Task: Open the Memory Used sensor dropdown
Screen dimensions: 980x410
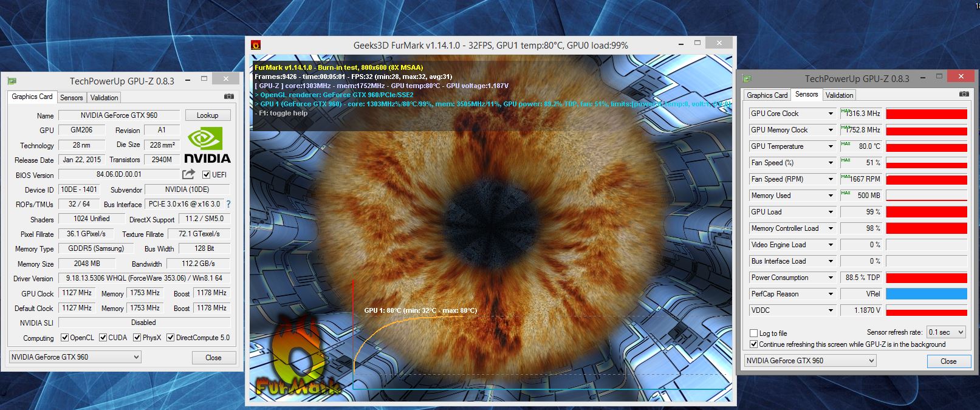Action: (831, 196)
